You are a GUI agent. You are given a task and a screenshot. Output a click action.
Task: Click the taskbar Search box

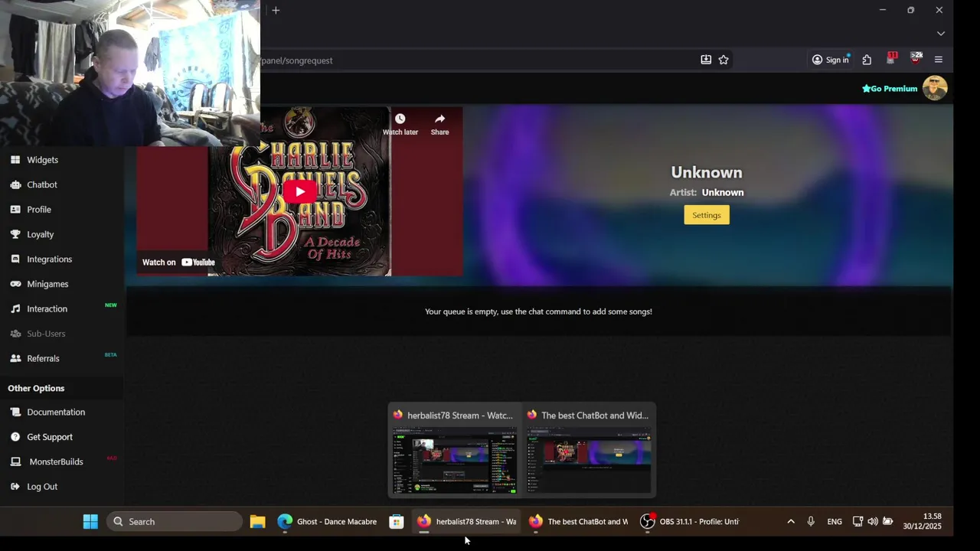175,522
